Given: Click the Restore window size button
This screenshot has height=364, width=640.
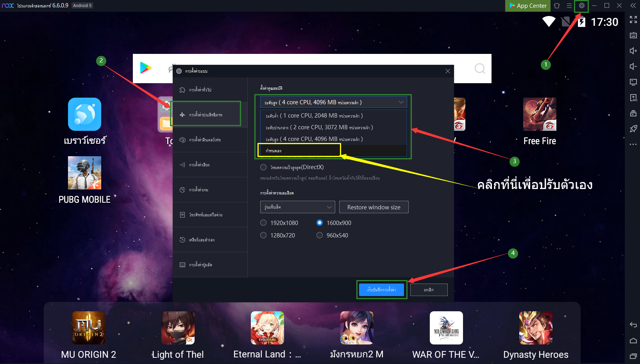Looking at the screenshot, I should click(x=374, y=207).
